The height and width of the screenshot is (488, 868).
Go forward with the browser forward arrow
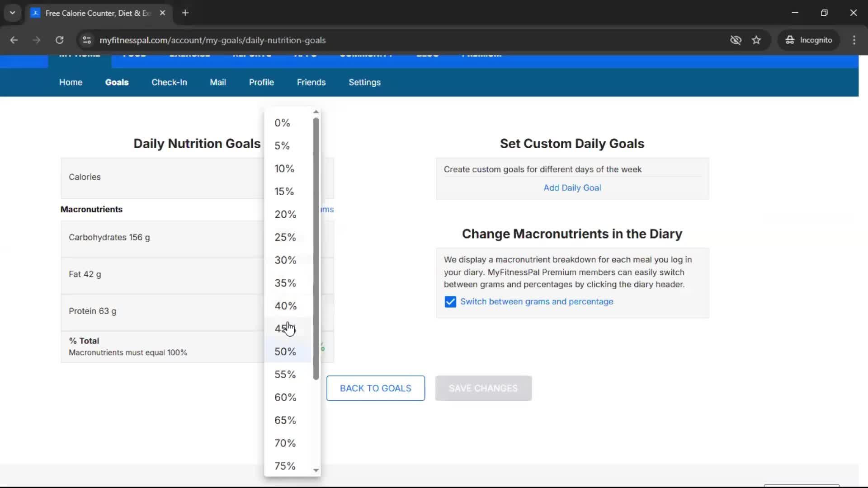[37, 40]
